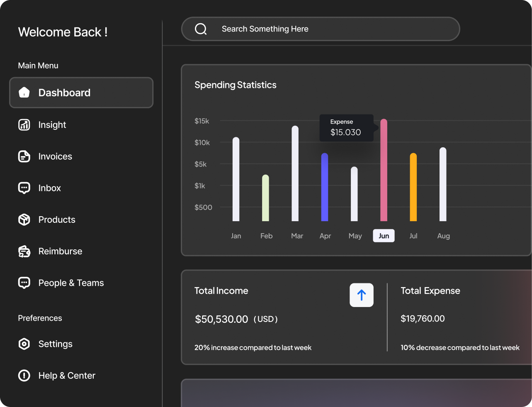Click the Help & Center alert icon
Screen dimensions: 532x407
tap(24, 375)
